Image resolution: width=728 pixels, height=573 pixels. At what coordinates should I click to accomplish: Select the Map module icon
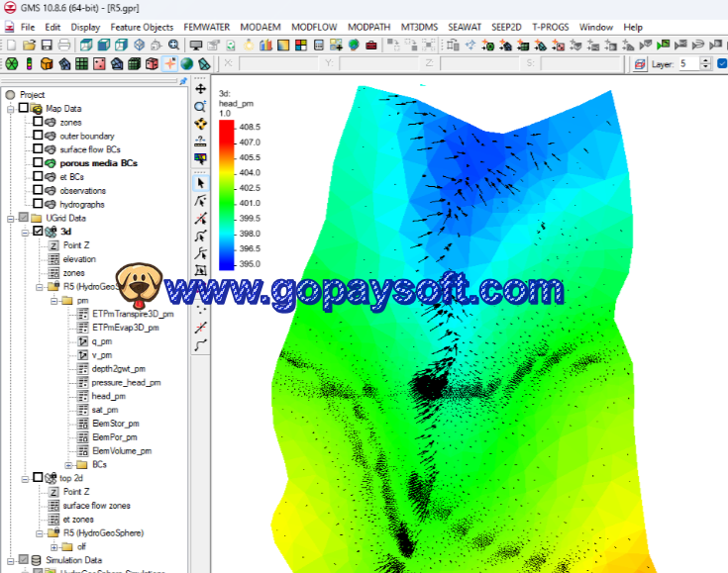[169, 63]
